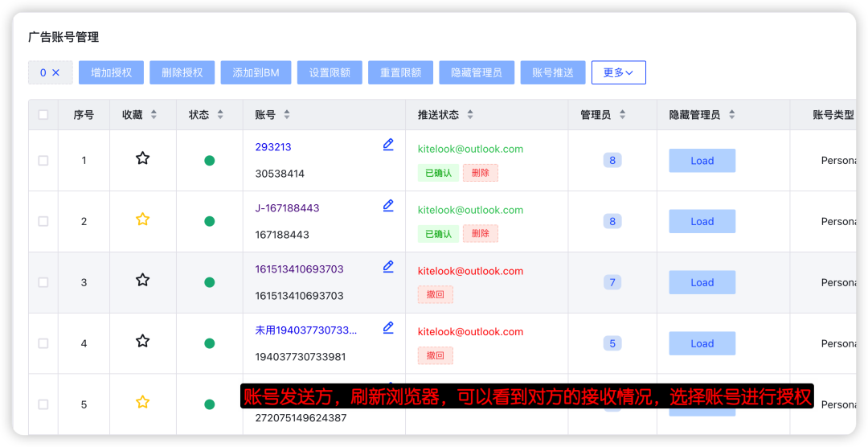Green kitelook@outlook.com email in row 1
The width and height of the screenshot is (868, 447).
tap(470, 149)
